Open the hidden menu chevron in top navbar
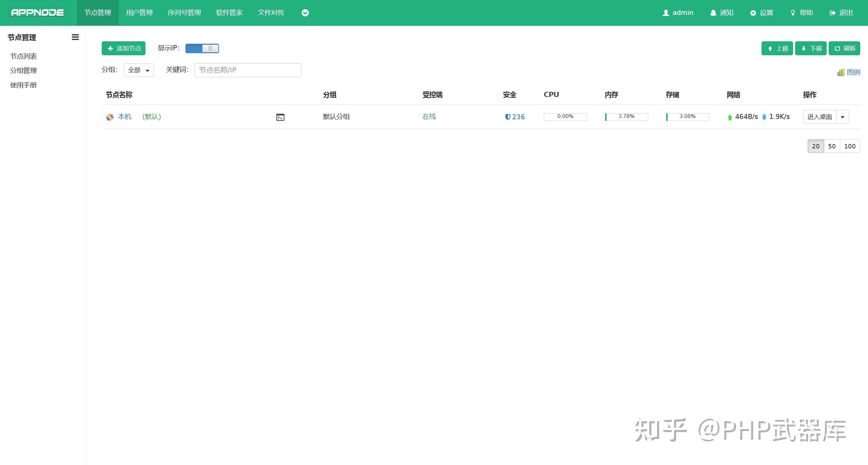This screenshot has width=868, height=465. click(x=305, y=13)
